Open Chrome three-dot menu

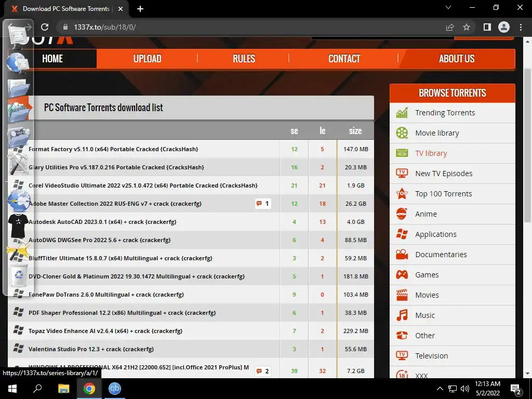point(521,27)
